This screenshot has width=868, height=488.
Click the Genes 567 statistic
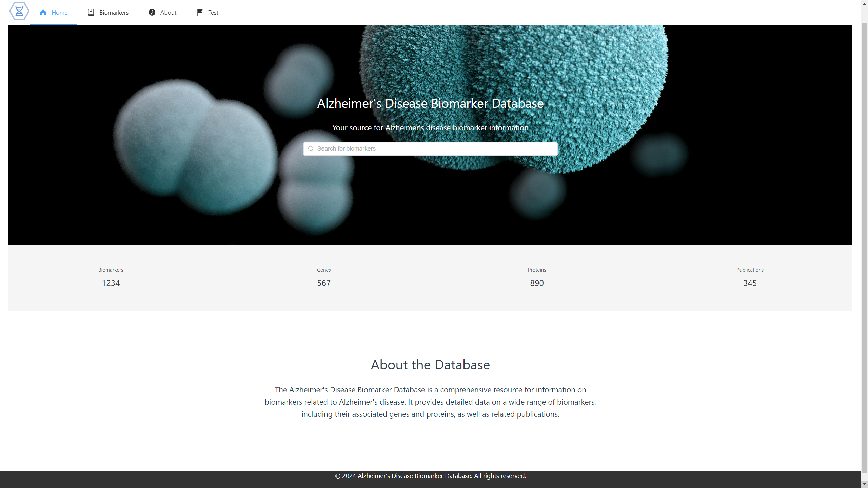pyautogui.click(x=324, y=277)
